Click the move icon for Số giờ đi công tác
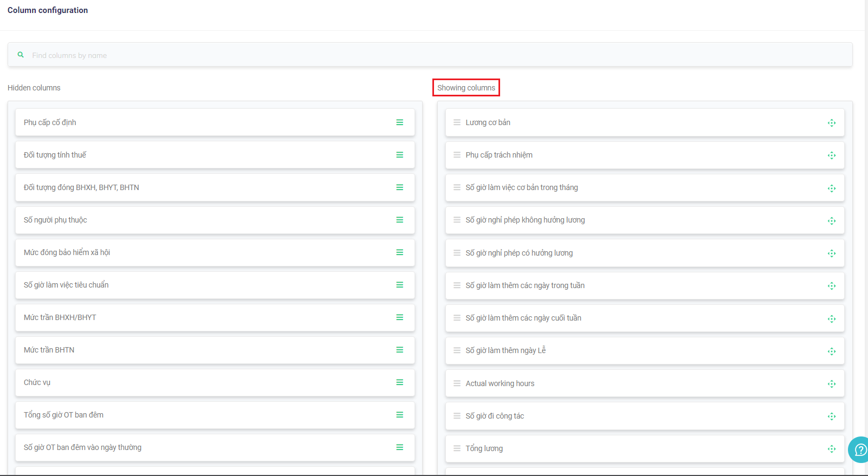 pos(832,416)
